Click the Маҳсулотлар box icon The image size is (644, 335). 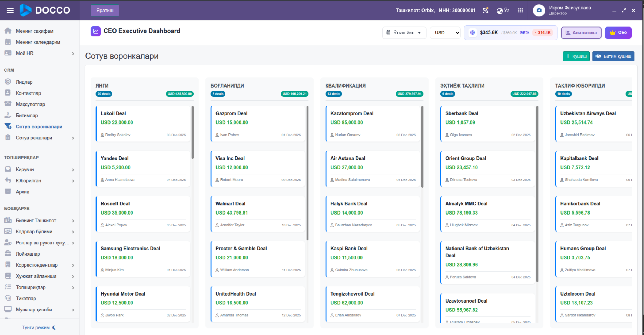(8, 104)
